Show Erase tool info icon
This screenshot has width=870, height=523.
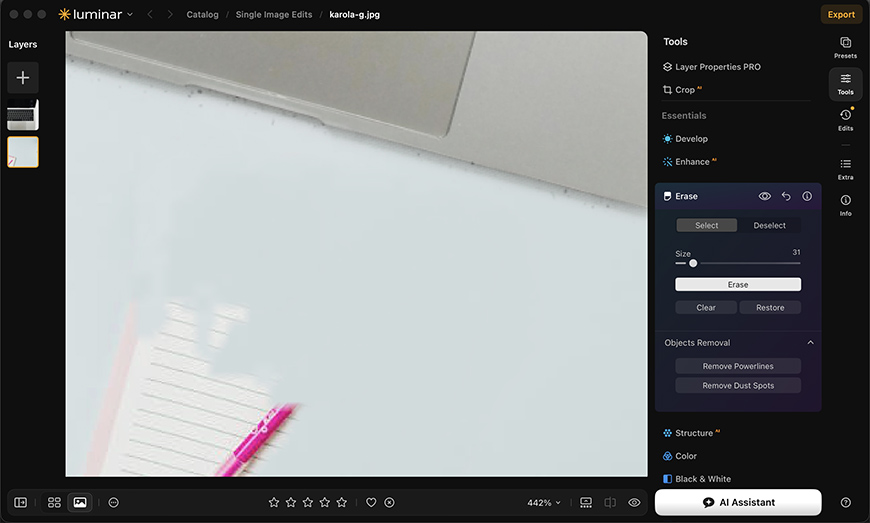807,196
